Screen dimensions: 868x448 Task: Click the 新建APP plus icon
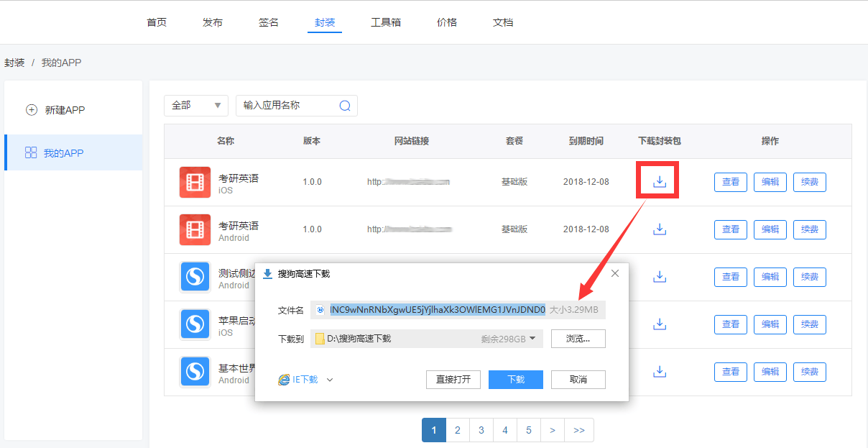[x=32, y=110]
